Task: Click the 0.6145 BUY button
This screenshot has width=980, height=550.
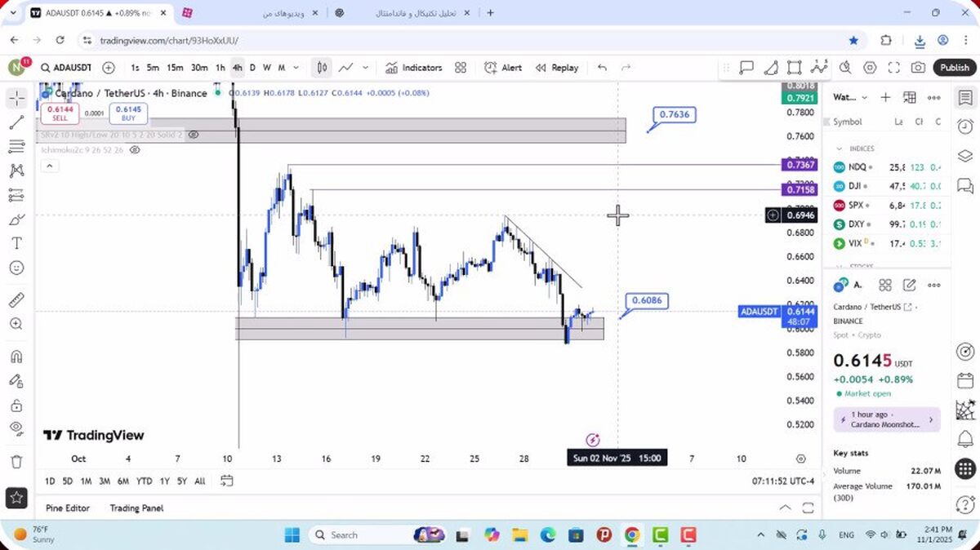Action: click(x=128, y=113)
